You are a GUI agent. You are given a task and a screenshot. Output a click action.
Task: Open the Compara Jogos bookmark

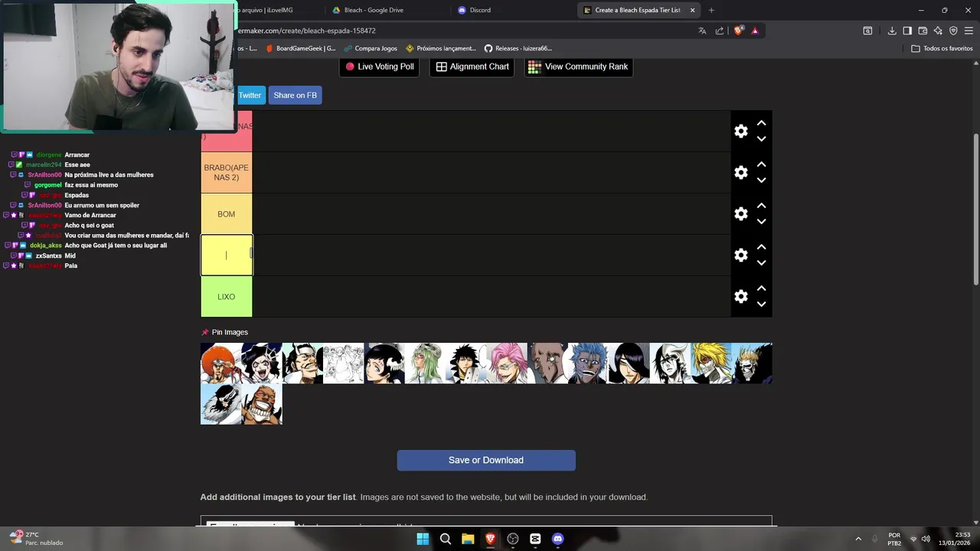pyautogui.click(x=370, y=48)
